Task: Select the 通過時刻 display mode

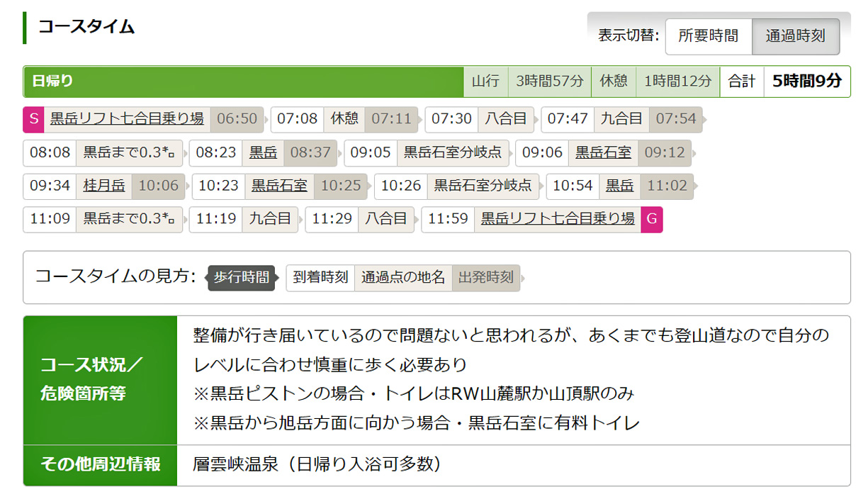Action: point(795,36)
